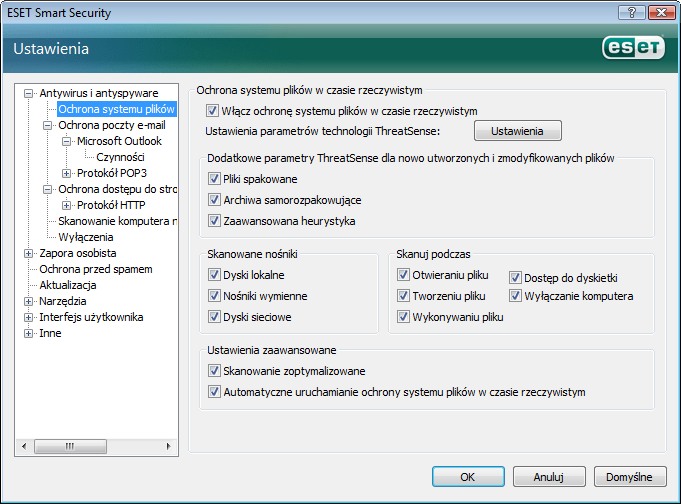This screenshot has width=681, height=504.
Task: Uncheck Nośniki wymienne option
Action: click(x=214, y=296)
